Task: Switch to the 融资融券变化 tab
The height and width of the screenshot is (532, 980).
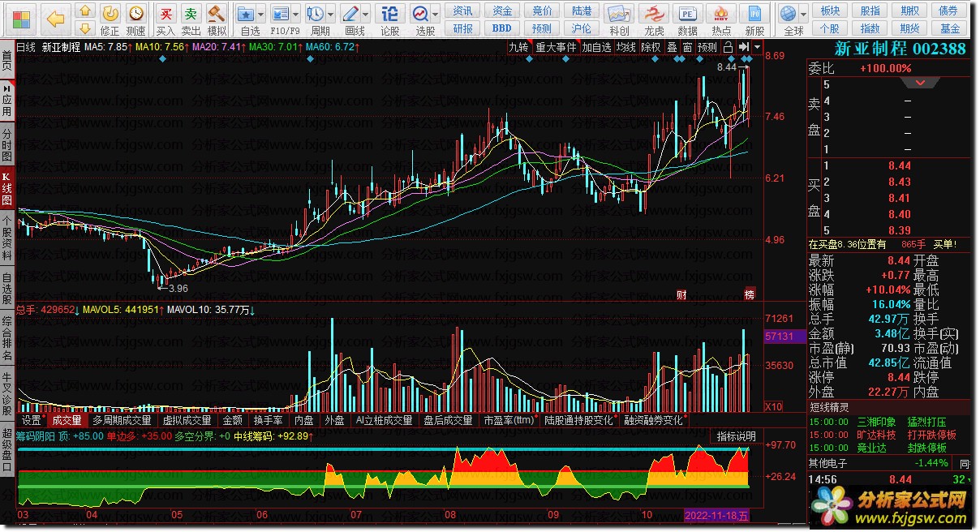Action: click(x=653, y=420)
